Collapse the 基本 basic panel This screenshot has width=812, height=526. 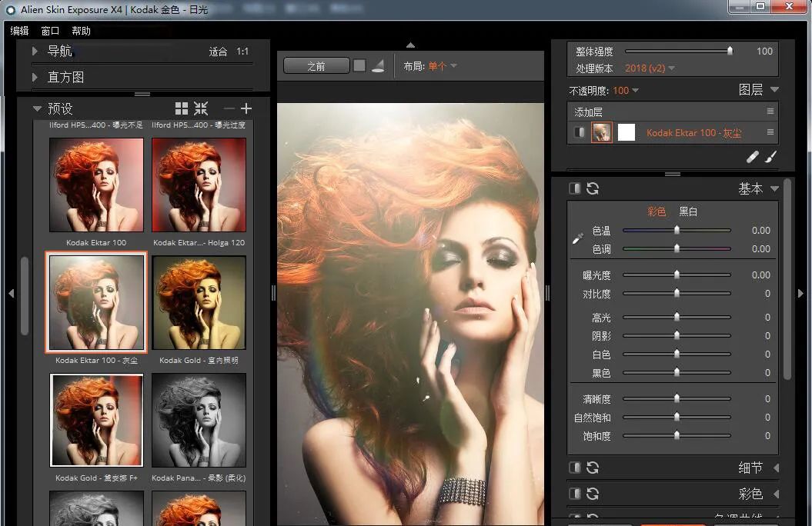pyautogui.click(x=775, y=188)
